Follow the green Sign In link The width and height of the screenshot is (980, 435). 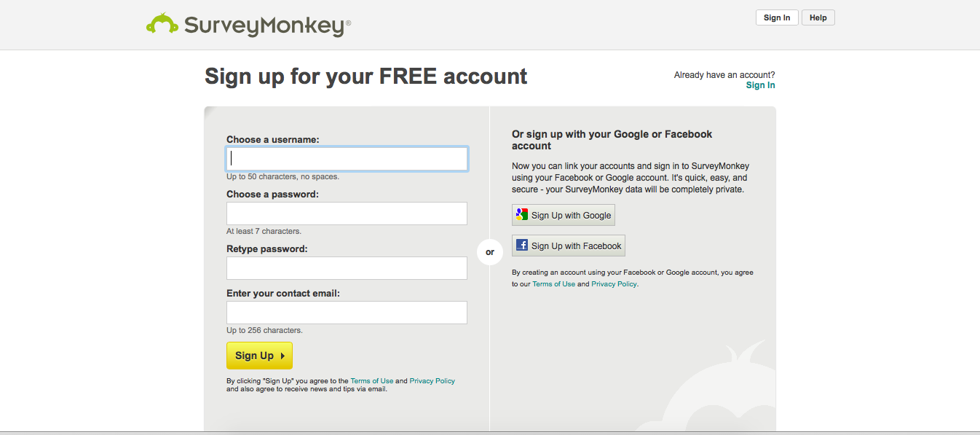pyautogui.click(x=760, y=85)
